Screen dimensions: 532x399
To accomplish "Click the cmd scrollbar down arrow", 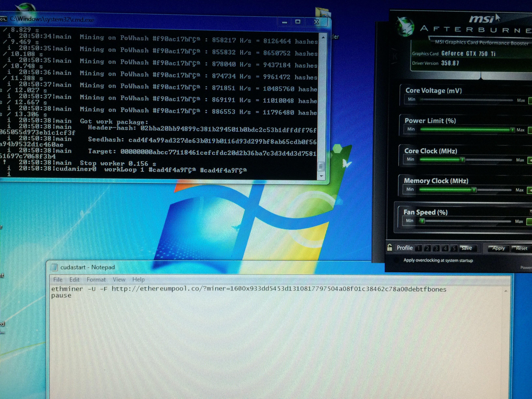I will [x=321, y=176].
